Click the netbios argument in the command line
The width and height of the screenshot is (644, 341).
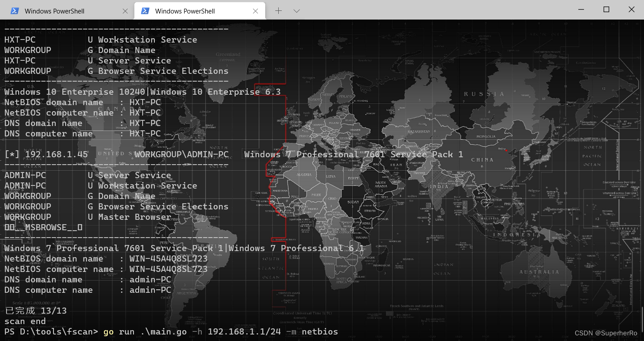pyautogui.click(x=320, y=331)
